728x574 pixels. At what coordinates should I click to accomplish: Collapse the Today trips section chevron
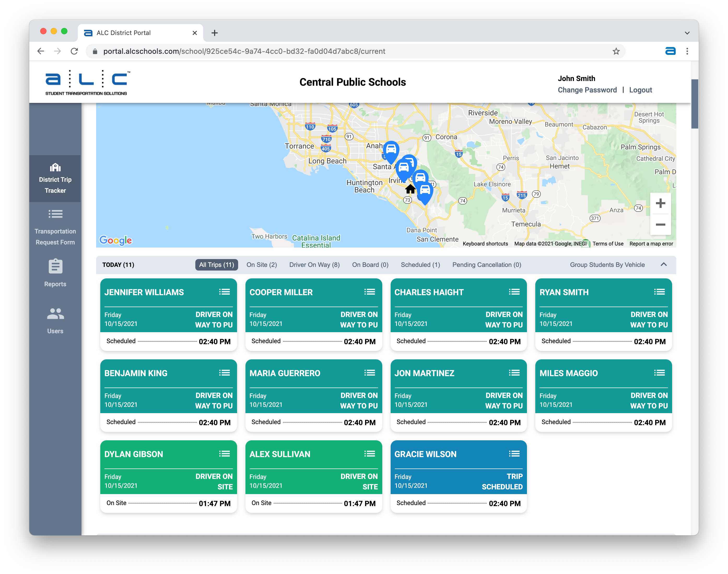click(x=664, y=265)
